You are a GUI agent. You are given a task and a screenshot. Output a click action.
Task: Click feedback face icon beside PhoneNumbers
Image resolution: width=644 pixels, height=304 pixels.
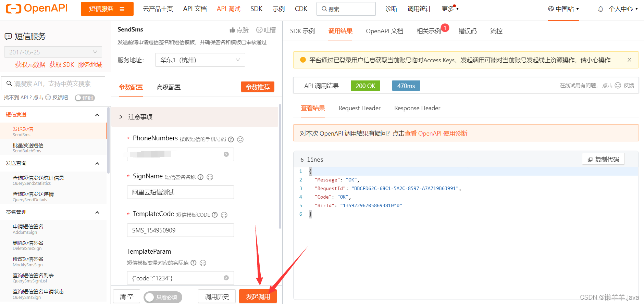click(240, 139)
